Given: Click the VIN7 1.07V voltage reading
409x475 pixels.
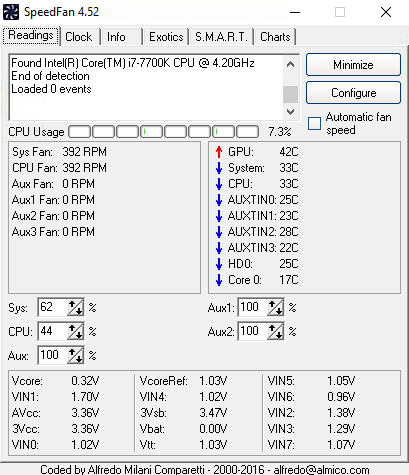Looking at the screenshot, I should [x=311, y=445].
